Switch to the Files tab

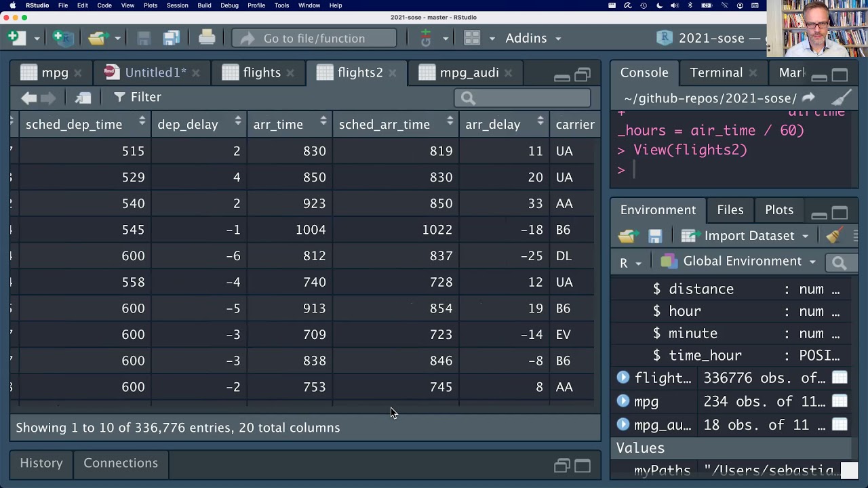tap(730, 210)
